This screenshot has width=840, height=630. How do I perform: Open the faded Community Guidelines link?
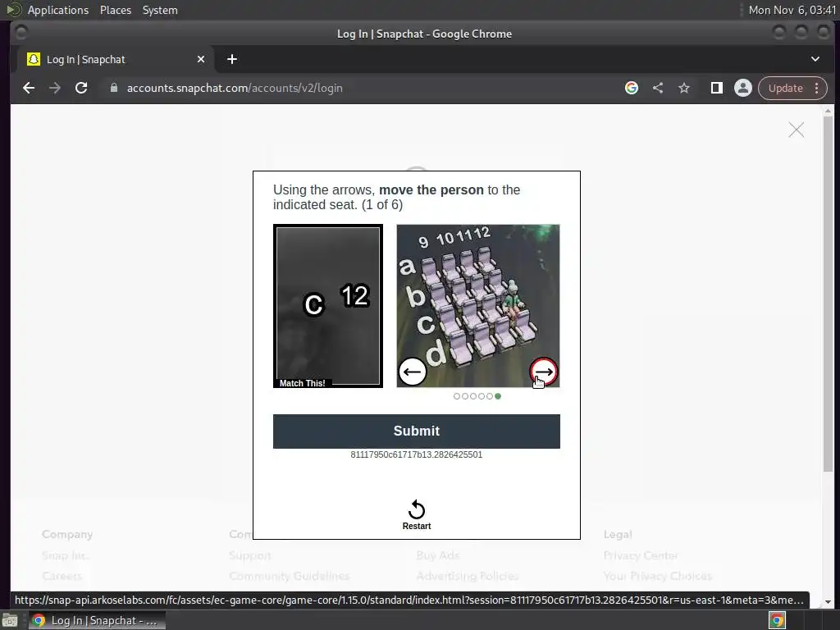290,577
